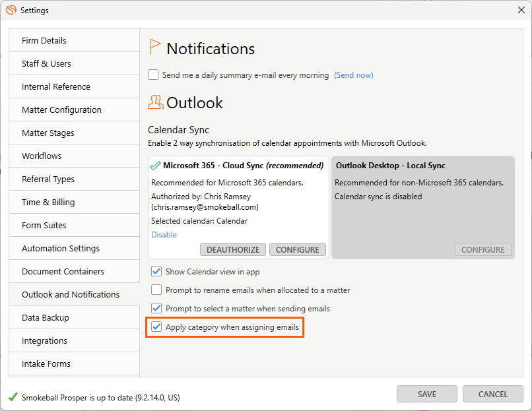
Task: Cancel the settings changes
Action: coord(493,394)
